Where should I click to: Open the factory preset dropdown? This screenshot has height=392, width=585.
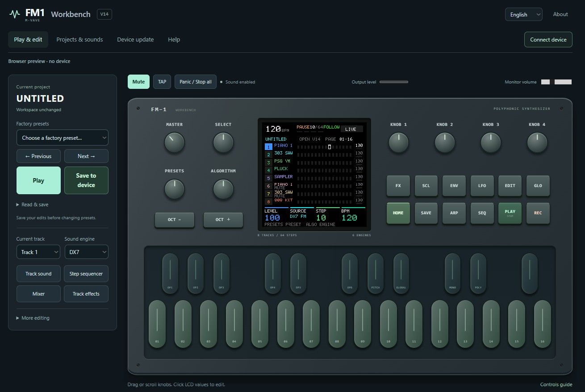(63, 138)
